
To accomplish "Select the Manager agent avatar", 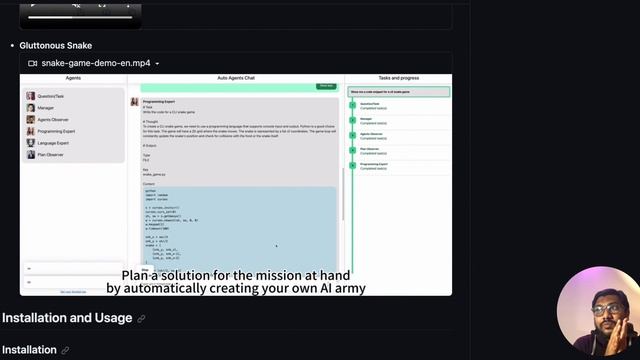I will coord(31,108).
